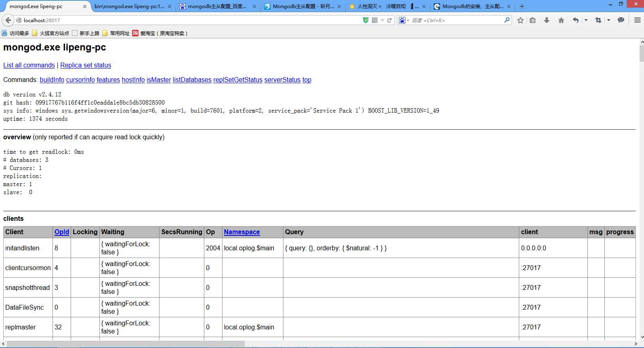Viewport: 644px width, 348px height.
Task: Open the List all commands link
Action: 29,65
